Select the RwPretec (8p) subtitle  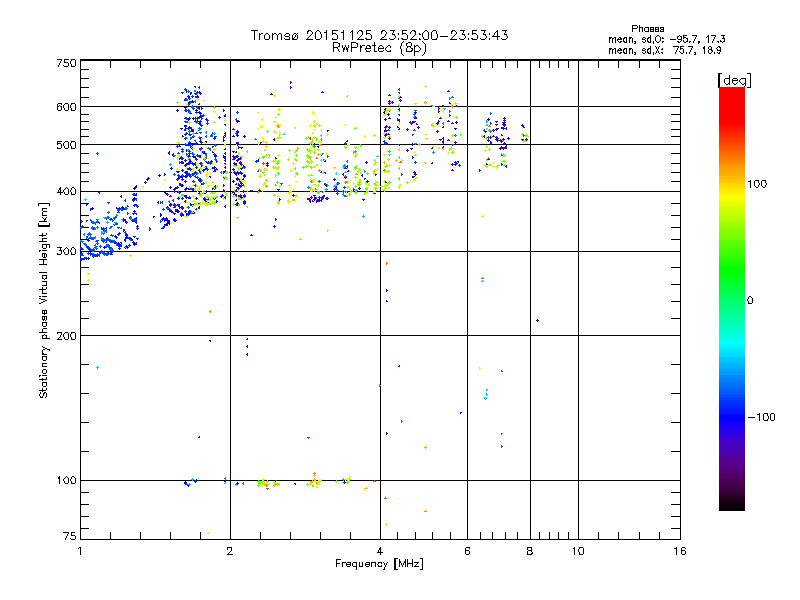pos(379,47)
